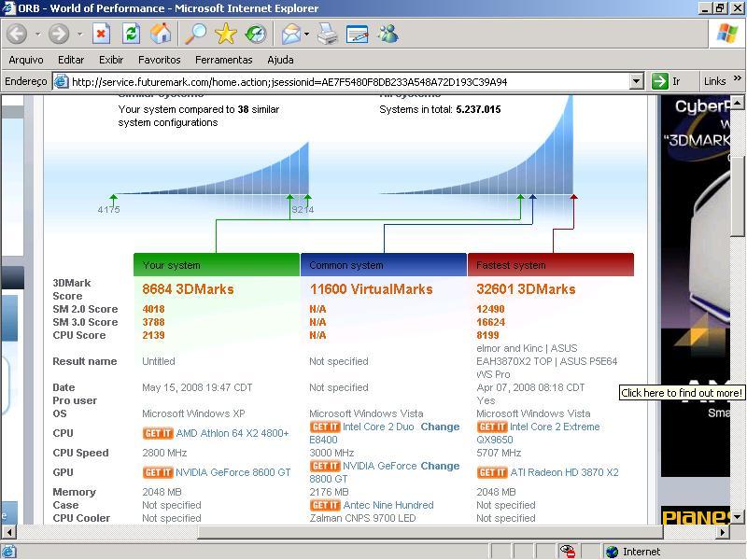This screenshot has width=747, height=560.
Task: Click the Edit page toolbar icon
Action: pyautogui.click(x=358, y=34)
